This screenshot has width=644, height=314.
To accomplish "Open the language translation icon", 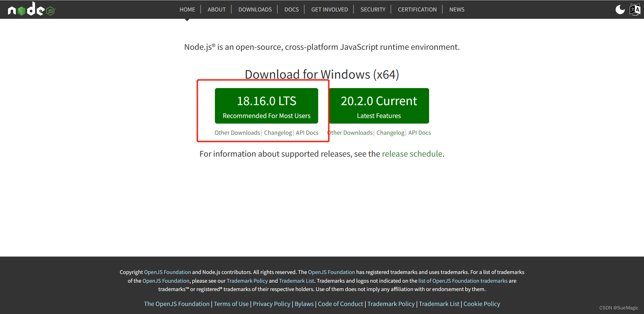I will (x=635, y=9).
